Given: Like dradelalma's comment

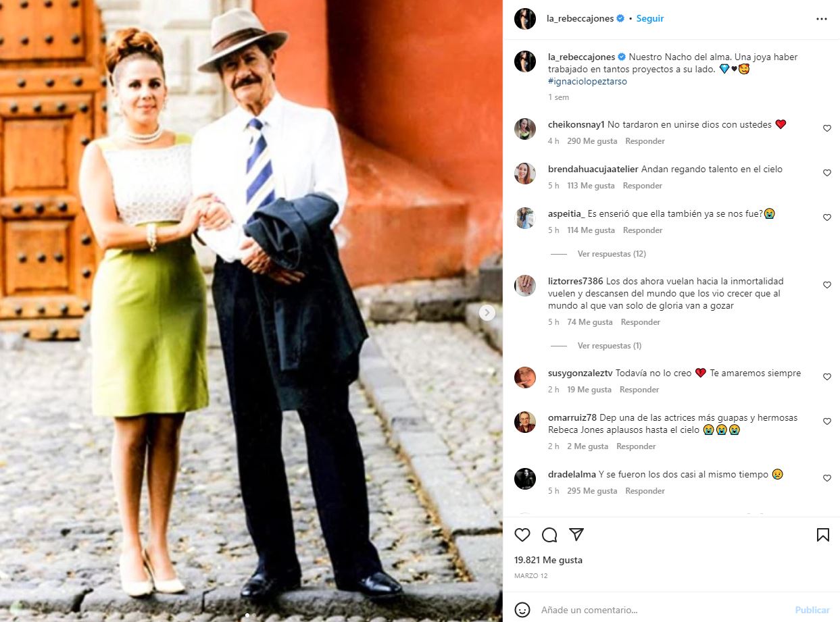Looking at the screenshot, I should point(826,478).
